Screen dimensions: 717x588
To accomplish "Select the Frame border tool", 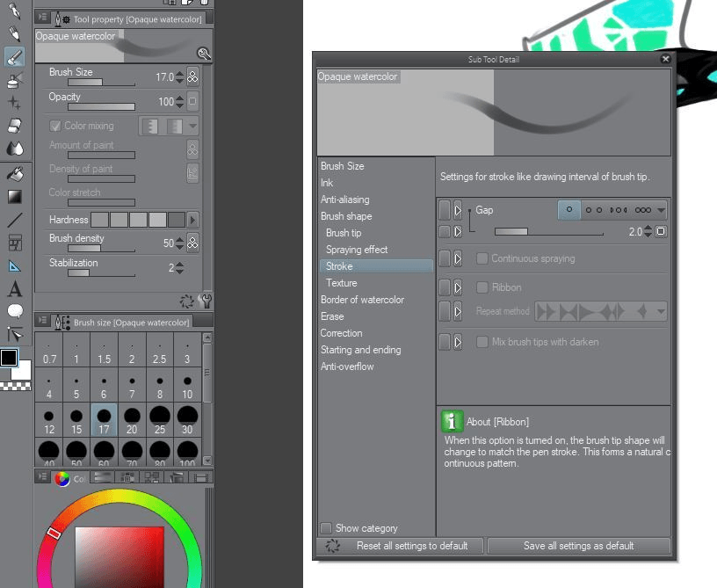I will pos(15,243).
